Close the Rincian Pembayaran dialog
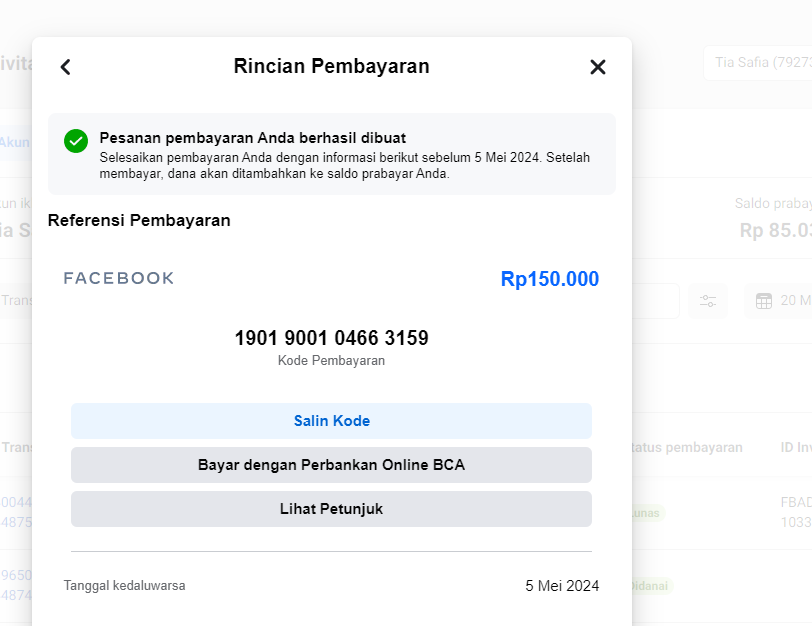This screenshot has width=812, height=626. (x=598, y=67)
